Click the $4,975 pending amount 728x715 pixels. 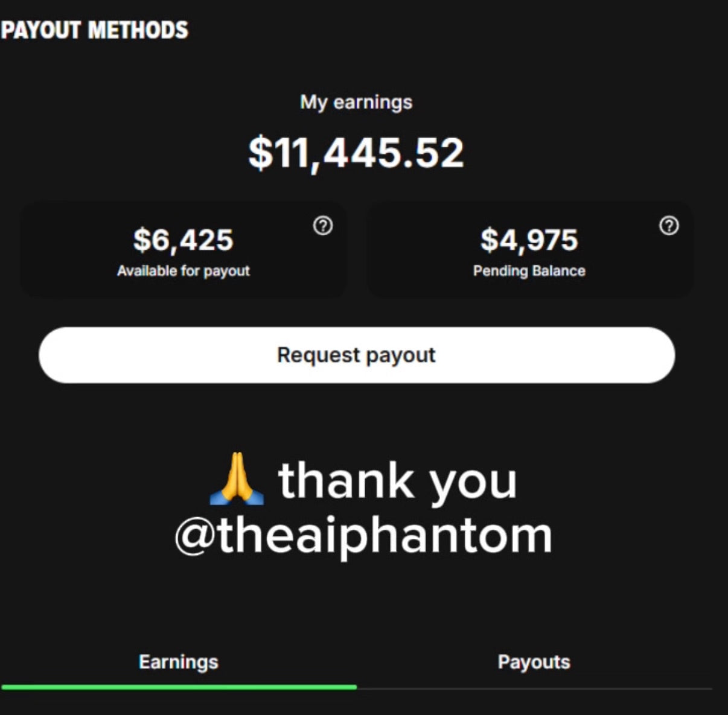click(529, 240)
